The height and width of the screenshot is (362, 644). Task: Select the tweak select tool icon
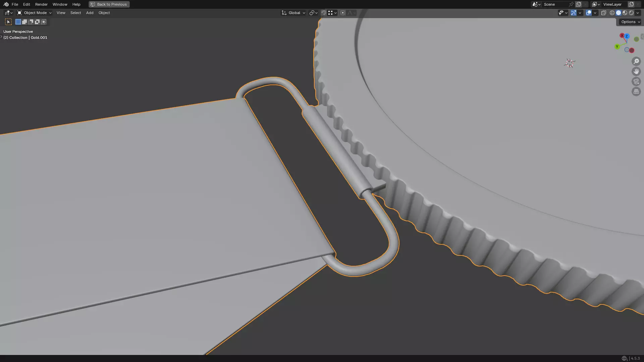[8, 22]
